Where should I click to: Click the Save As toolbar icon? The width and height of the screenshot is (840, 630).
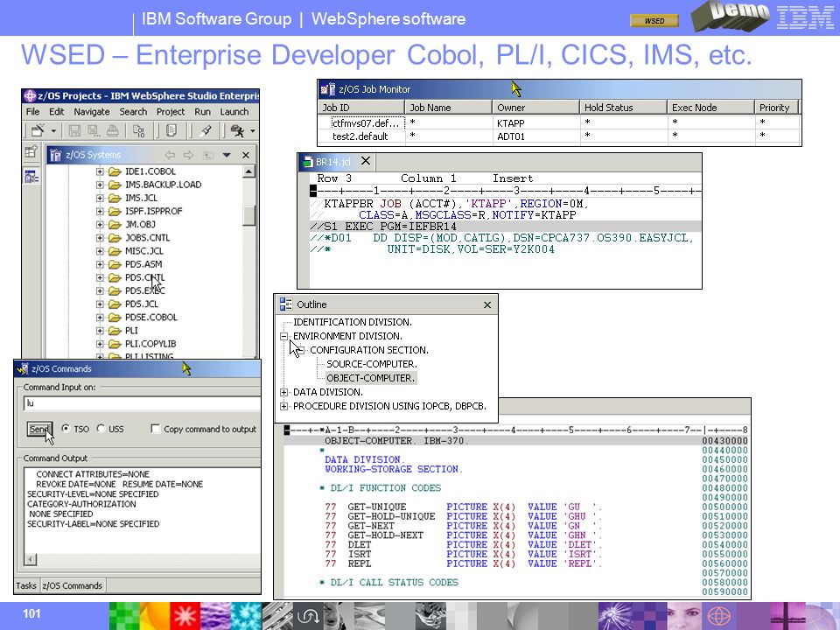point(93,130)
